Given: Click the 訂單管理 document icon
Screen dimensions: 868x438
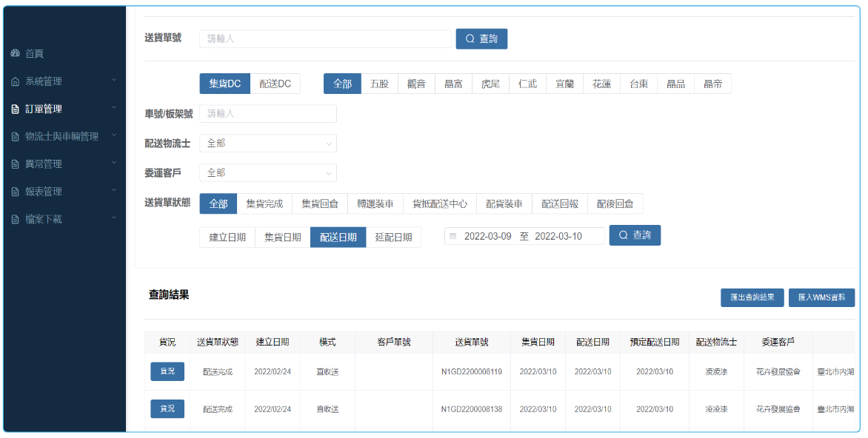Looking at the screenshot, I should [x=15, y=109].
